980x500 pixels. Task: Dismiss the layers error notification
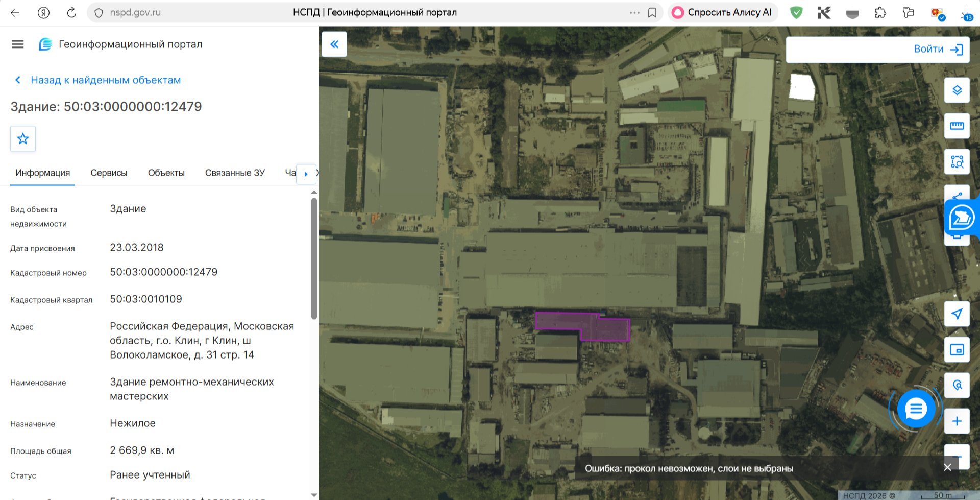point(947,467)
